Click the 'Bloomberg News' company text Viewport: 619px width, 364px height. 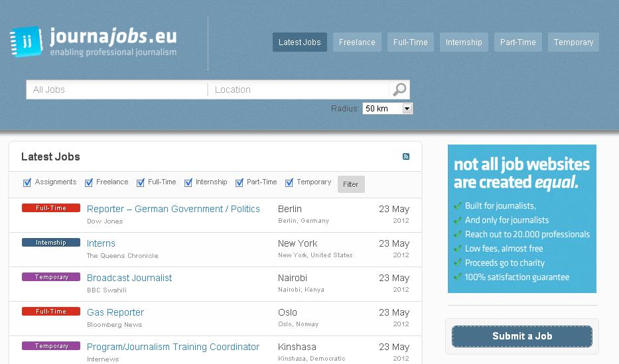pos(115,325)
